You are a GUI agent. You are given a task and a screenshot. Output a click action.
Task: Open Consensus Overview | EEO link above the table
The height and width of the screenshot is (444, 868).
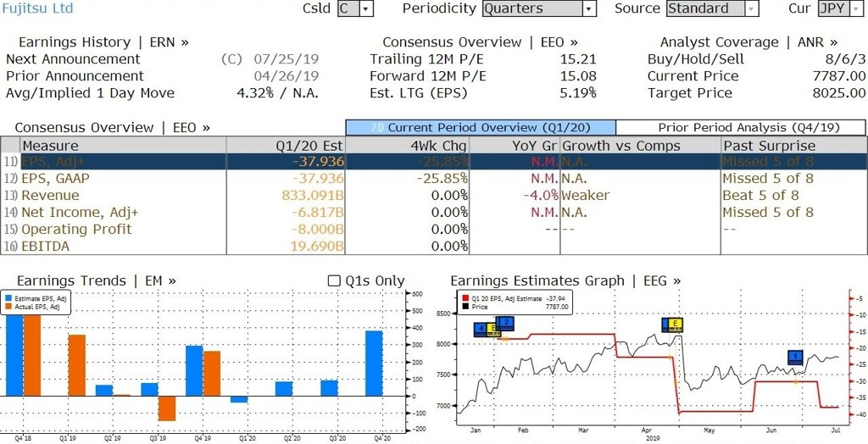pos(113,127)
